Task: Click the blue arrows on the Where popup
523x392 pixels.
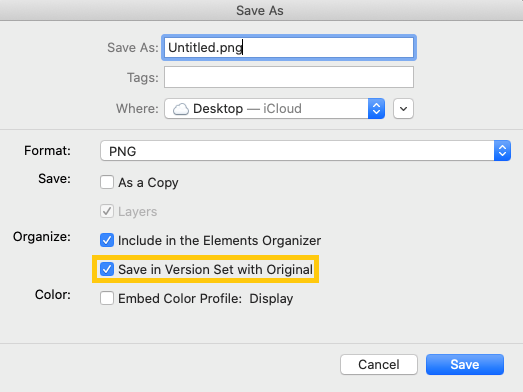Action: coord(376,108)
